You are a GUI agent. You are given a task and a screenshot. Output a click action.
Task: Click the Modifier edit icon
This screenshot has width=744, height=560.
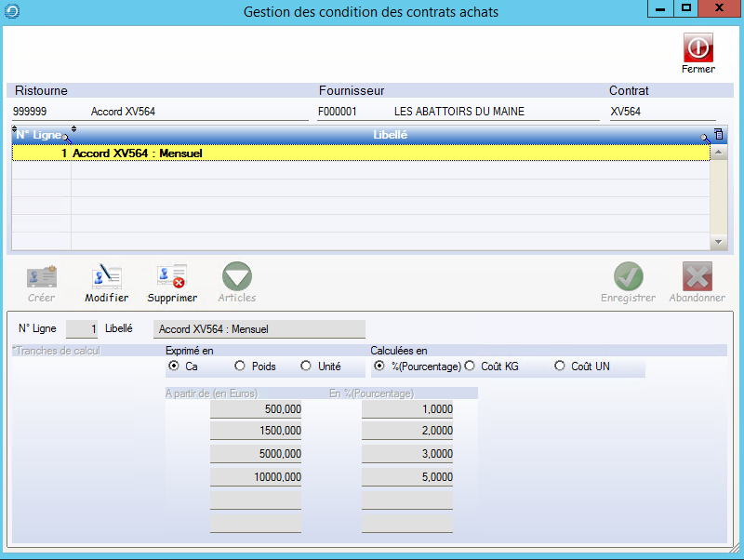coord(106,277)
